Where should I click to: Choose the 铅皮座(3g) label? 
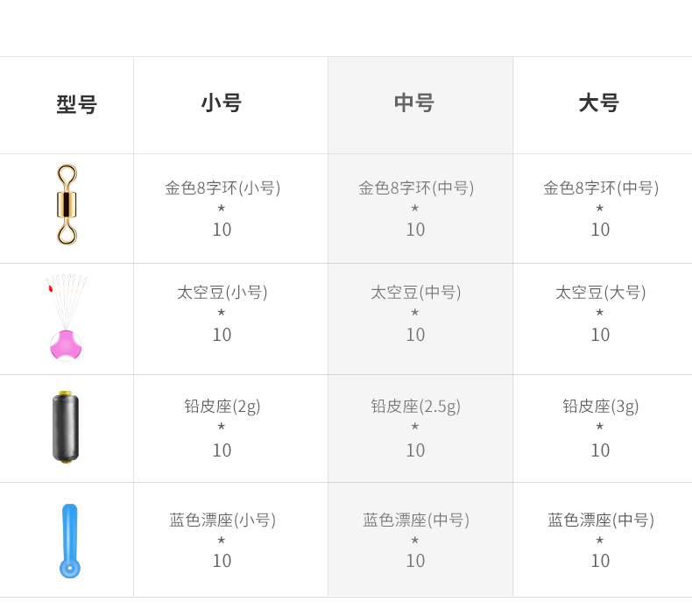coord(601,406)
